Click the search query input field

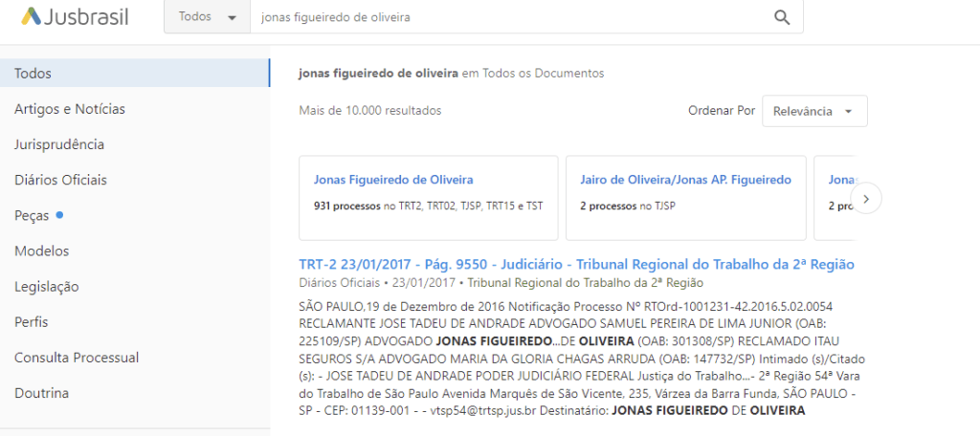coord(507,17)
